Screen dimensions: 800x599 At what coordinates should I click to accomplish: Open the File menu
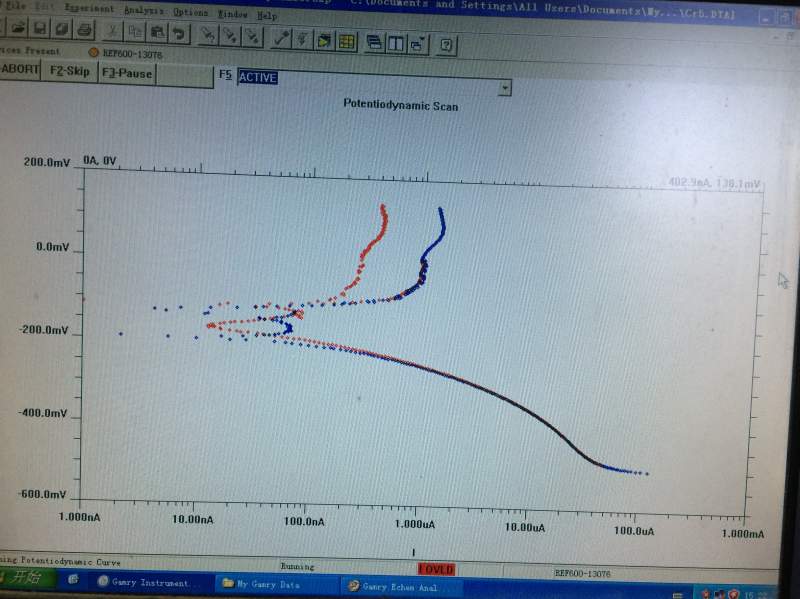tap(16, 5)
